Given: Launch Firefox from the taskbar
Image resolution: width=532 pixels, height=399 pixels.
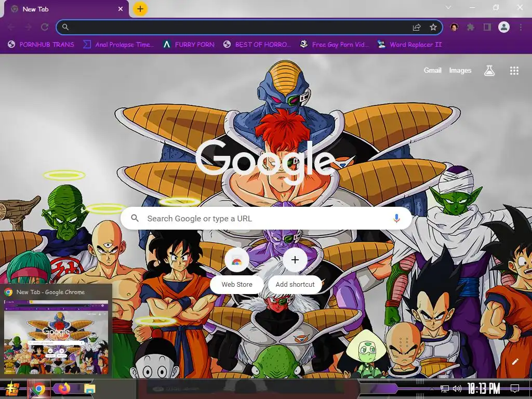Looking at the screenshot, I should coord(64,389).
